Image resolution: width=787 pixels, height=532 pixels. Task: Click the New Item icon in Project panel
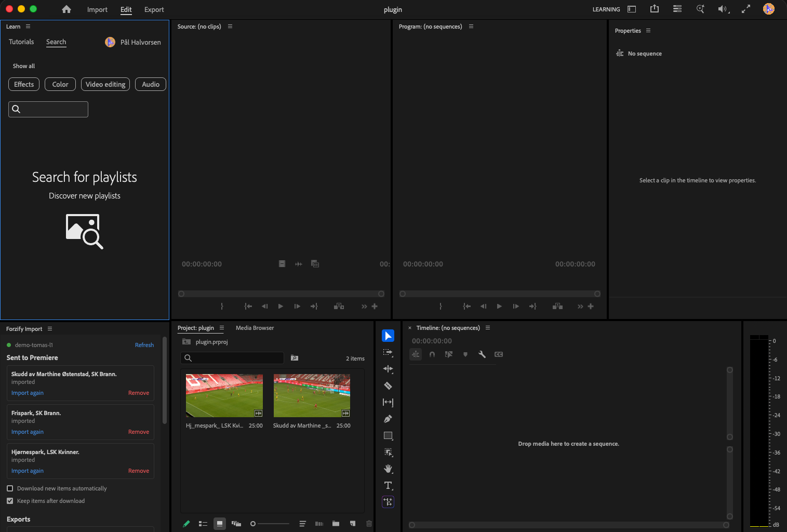click(353, 524)
